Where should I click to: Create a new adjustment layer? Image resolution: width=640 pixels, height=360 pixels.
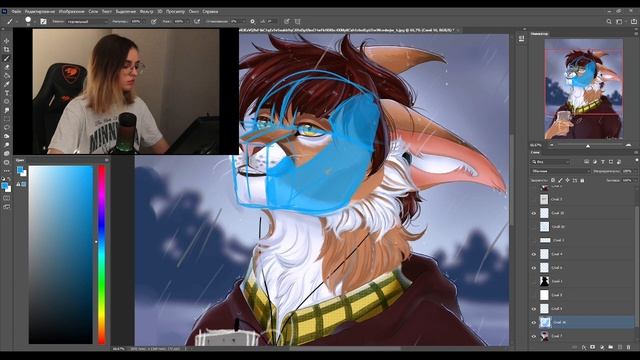[602, 347]
